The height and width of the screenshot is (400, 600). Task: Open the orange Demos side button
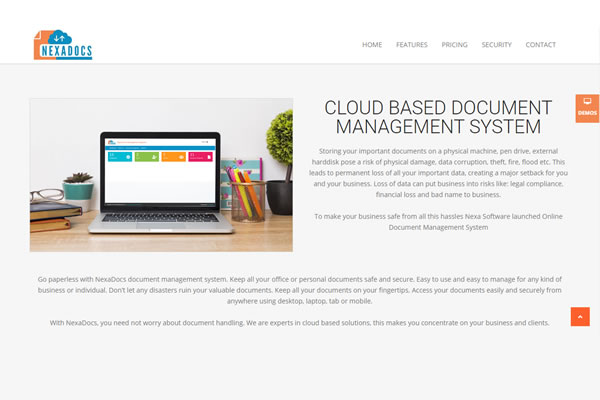coord(587,108)
